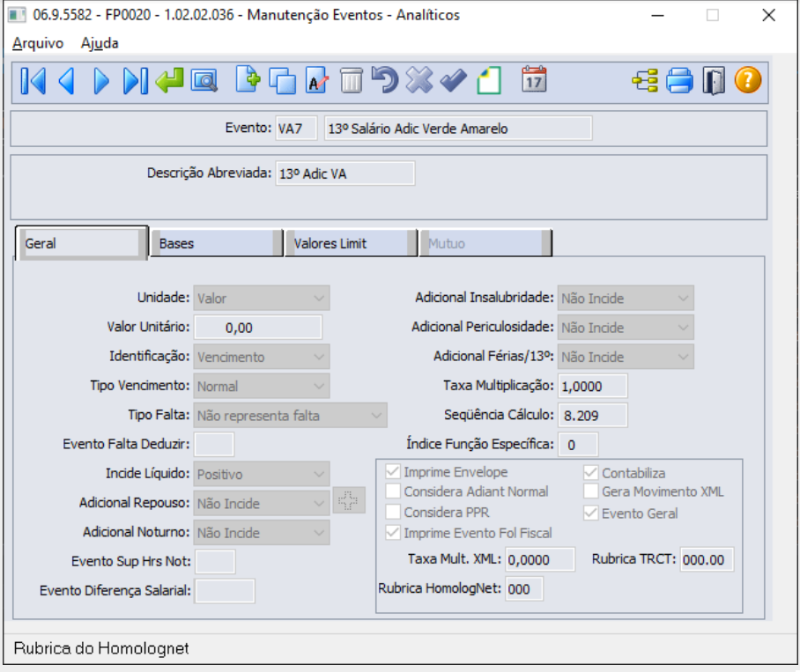Go to the next record

tap(101, 80)
